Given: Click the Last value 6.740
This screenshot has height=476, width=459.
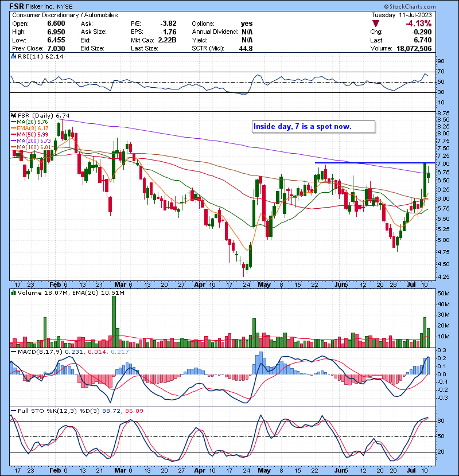Looking at the screenshot, I should coord(422,40).
